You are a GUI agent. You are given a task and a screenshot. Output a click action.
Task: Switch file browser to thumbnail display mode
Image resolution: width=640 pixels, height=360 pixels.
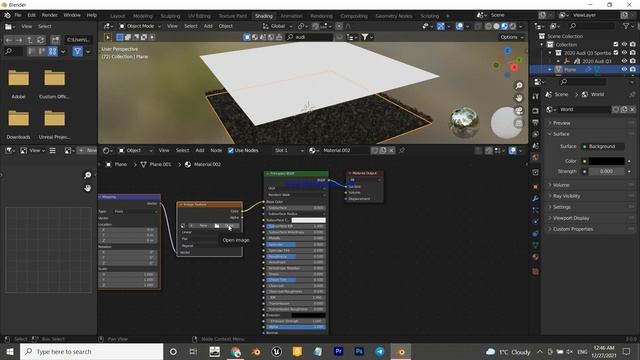point(53,51)
